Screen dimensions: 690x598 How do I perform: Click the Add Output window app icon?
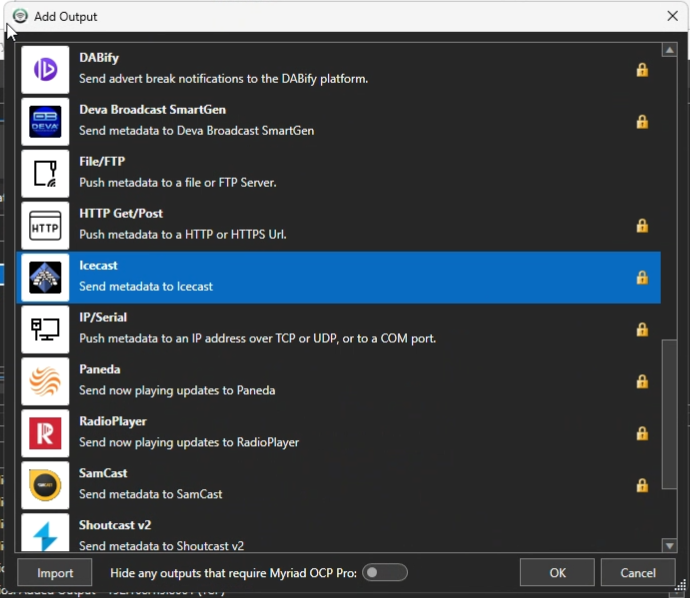click(x=20, y=16)
